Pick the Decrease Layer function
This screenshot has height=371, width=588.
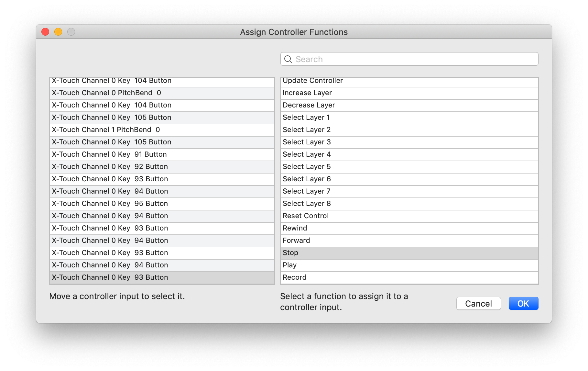click(409, 105)
